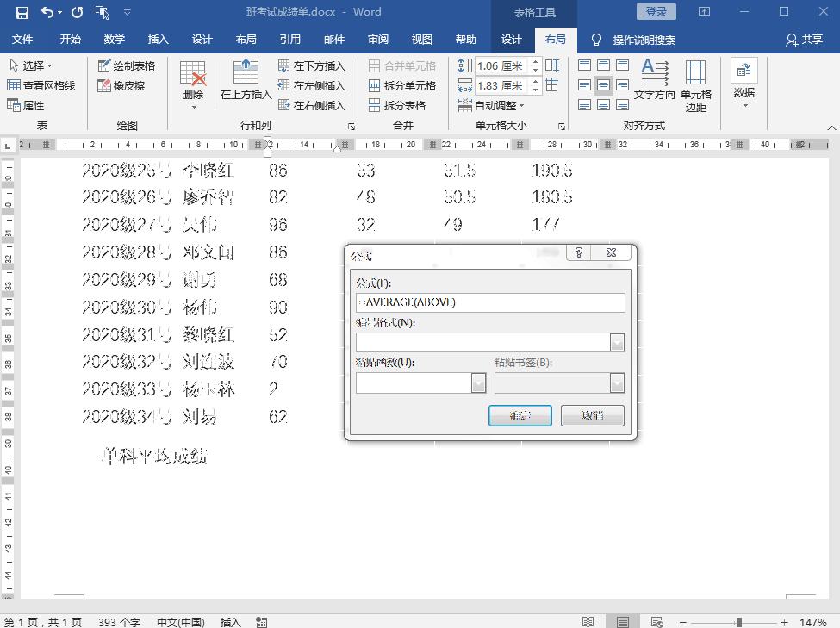Click the 登录 button

coord(656,12)
